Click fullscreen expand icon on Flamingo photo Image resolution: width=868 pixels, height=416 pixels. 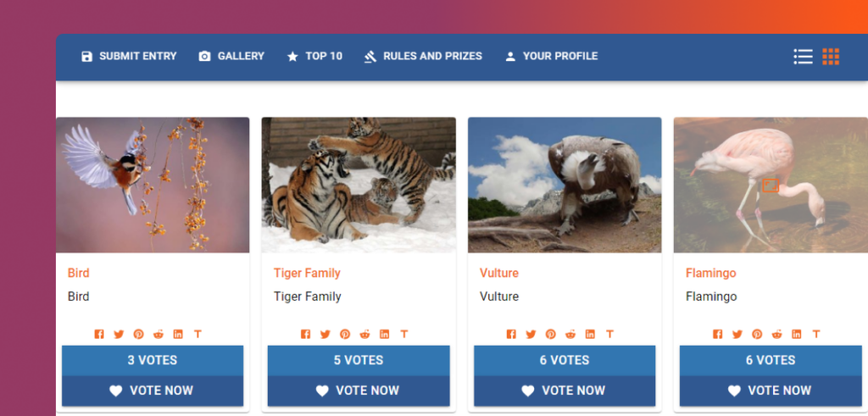[771, 186]
